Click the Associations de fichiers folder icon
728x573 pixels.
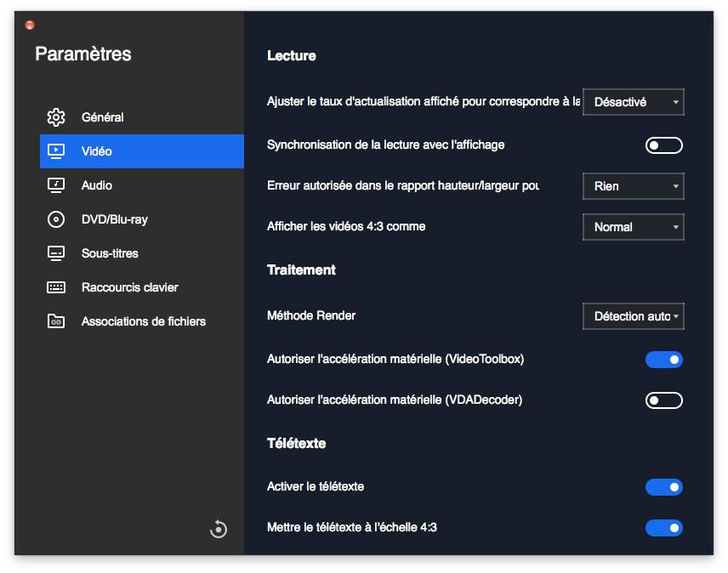coord(56,321)
